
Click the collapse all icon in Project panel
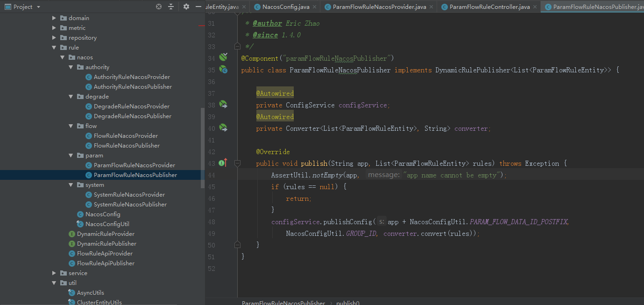coord(171,7)
